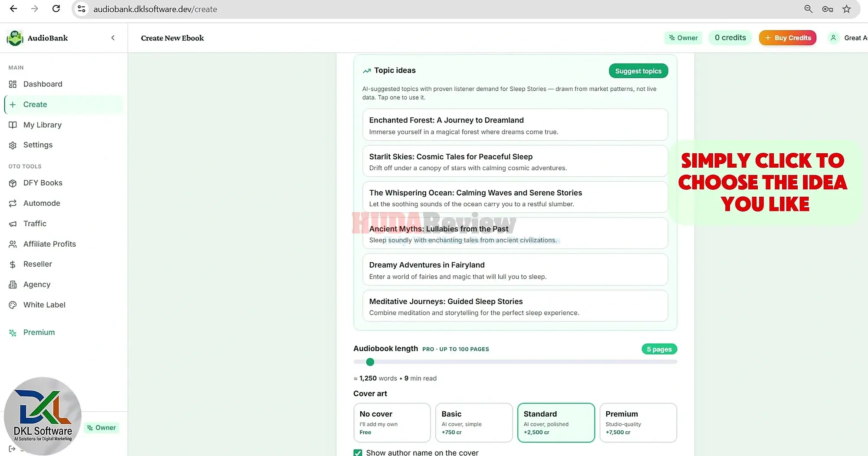Viewport: 868px width, 456px height.
Task: Select the DFY Books cube icon
Action: pos(13,183)
